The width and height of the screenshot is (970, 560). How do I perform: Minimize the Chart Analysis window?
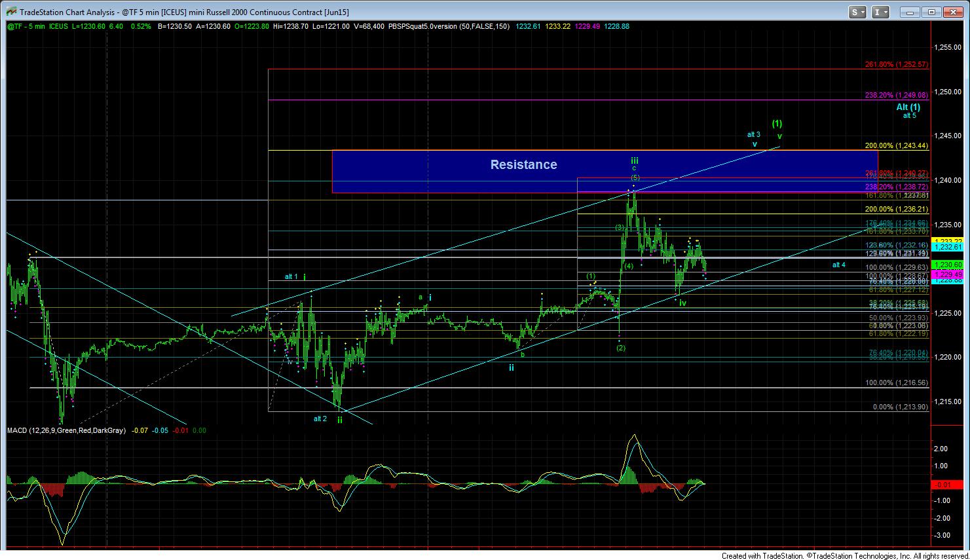pos(910,12)
